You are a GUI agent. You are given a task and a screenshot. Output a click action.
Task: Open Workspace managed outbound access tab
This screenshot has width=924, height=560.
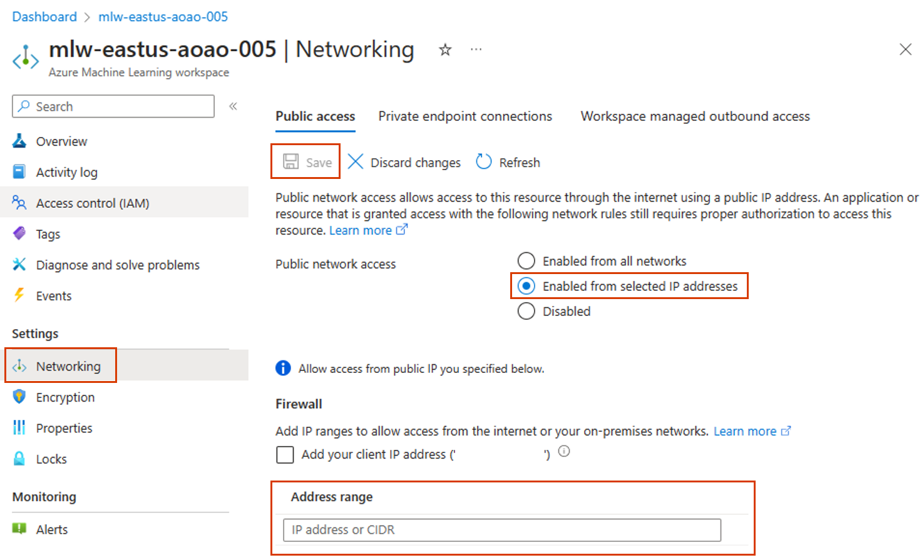point(695,116)
